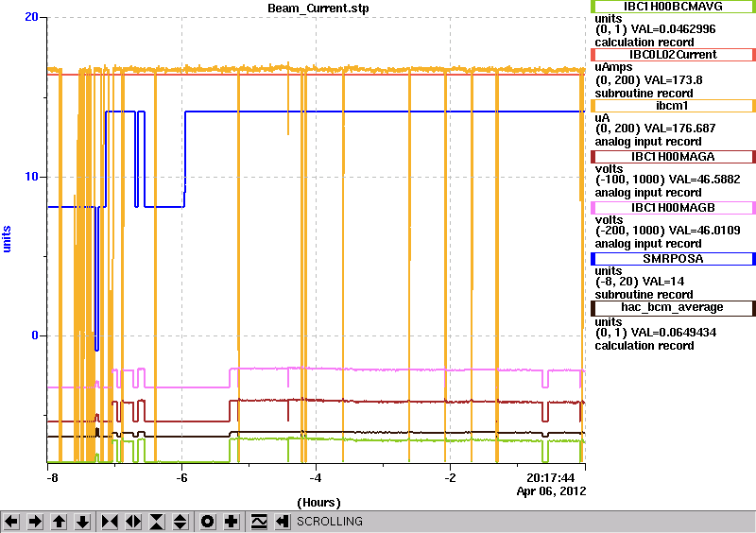Click the y-axis value 10
This screenshot has height=533, width=756.
coord(31,177)
